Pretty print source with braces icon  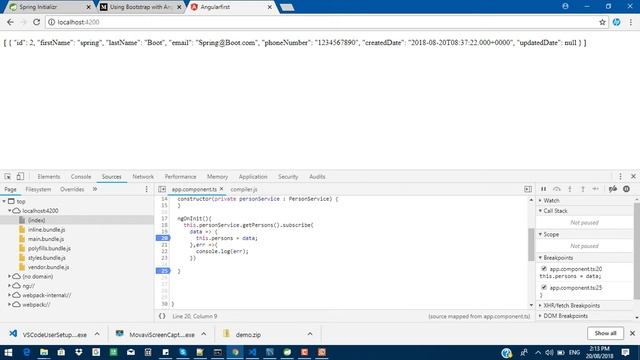click(162, 316)
